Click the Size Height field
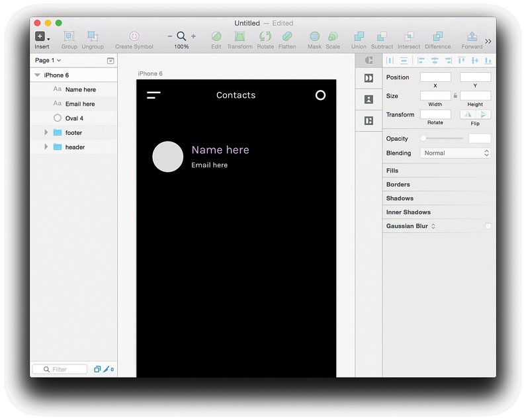 [x=475, y=96]
